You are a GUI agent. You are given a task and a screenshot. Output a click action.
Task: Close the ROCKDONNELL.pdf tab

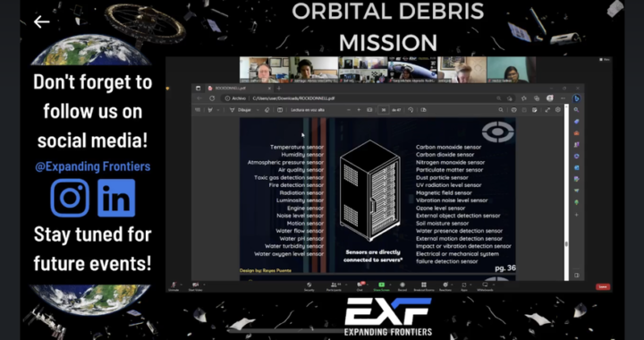click(269, 89)
